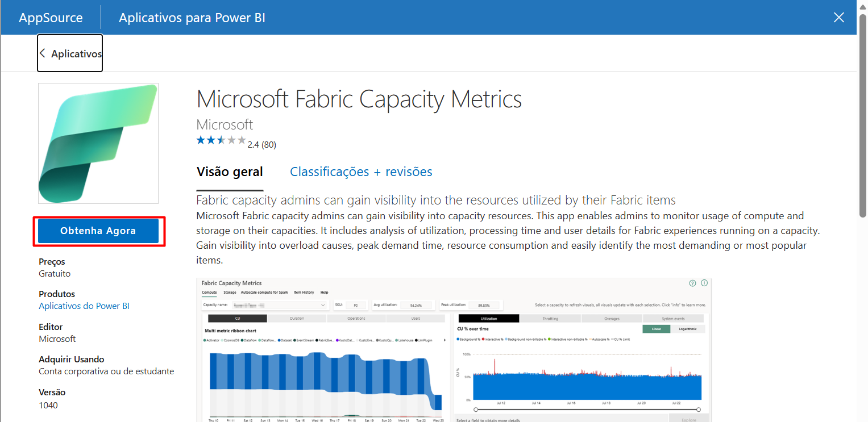This screenshot has width=868, height=422.
Task: Click the Microsoft value under Editor
Action: [57, 339]
